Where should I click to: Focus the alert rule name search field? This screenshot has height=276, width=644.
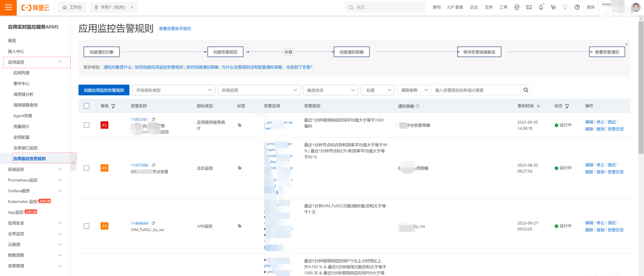476,90
